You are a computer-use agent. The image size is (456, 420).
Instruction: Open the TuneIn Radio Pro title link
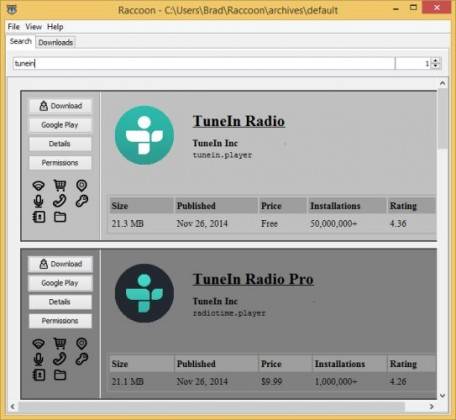pyautogui.click(x=253, y=279)
